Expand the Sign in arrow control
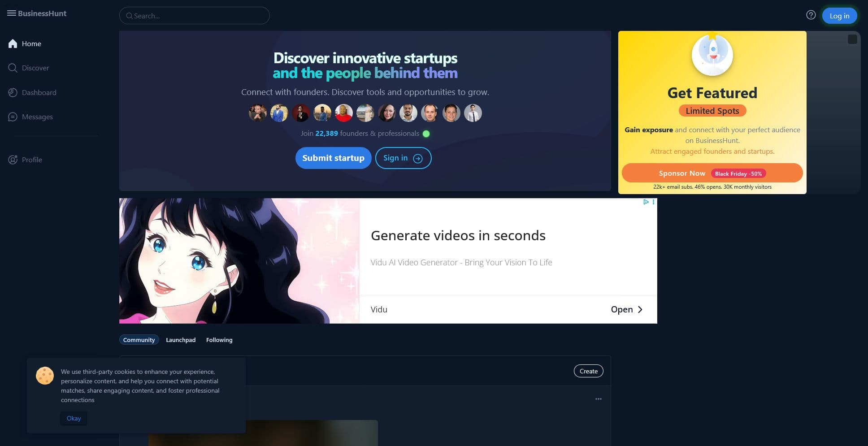Screen dimensions: 868x446 tap(417, 158)
